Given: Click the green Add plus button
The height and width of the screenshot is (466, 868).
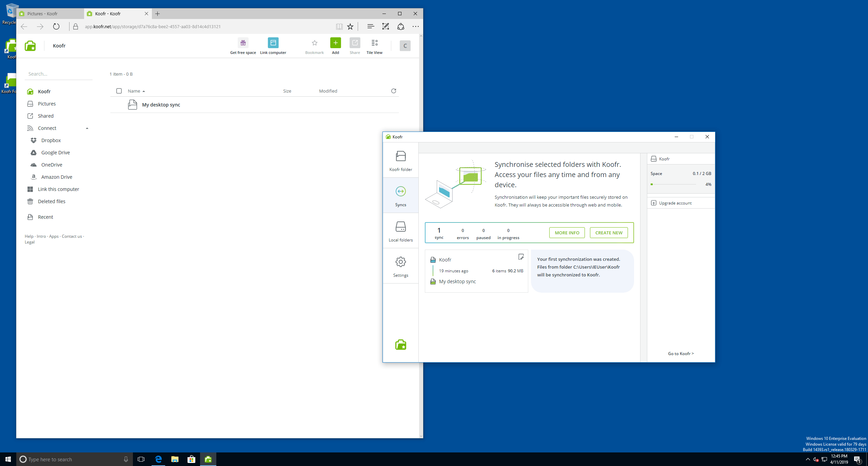Looking at the screenshot, I should coord(335,43).
